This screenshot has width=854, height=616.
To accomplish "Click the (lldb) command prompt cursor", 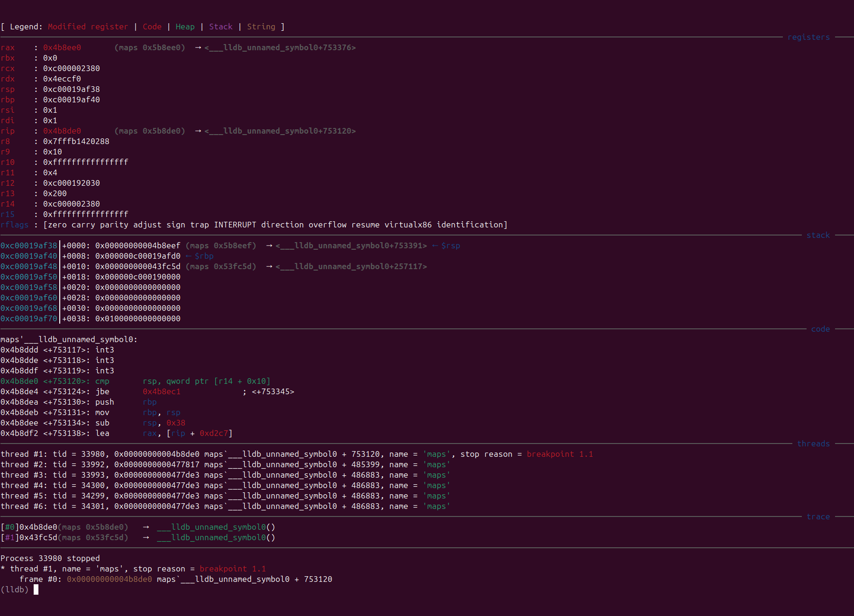I will (36, 589).
